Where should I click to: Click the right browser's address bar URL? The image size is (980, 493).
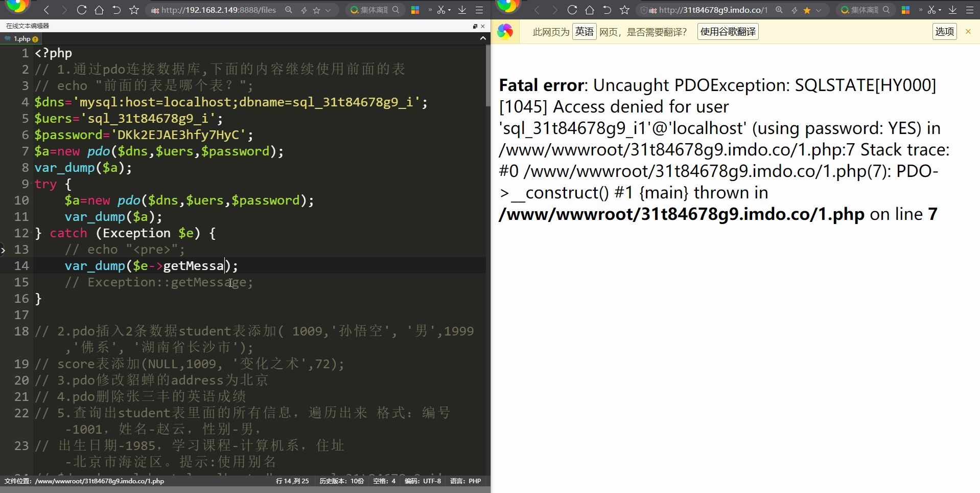(713, 10)
